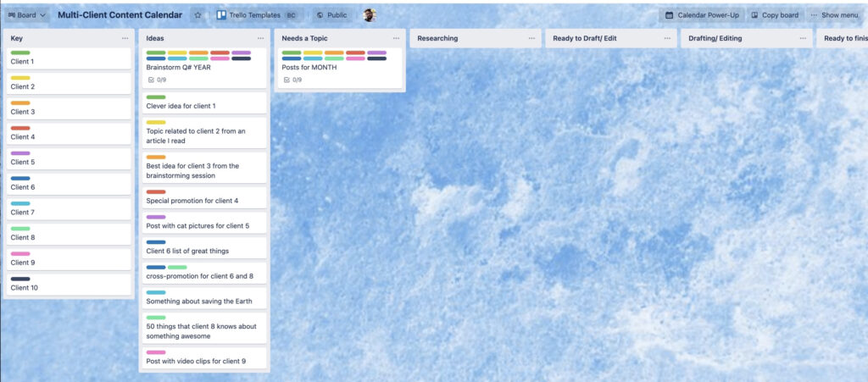This screenshot has height=382, width=868.
Task: Open the Client 10 card
Action: [69, 285]
